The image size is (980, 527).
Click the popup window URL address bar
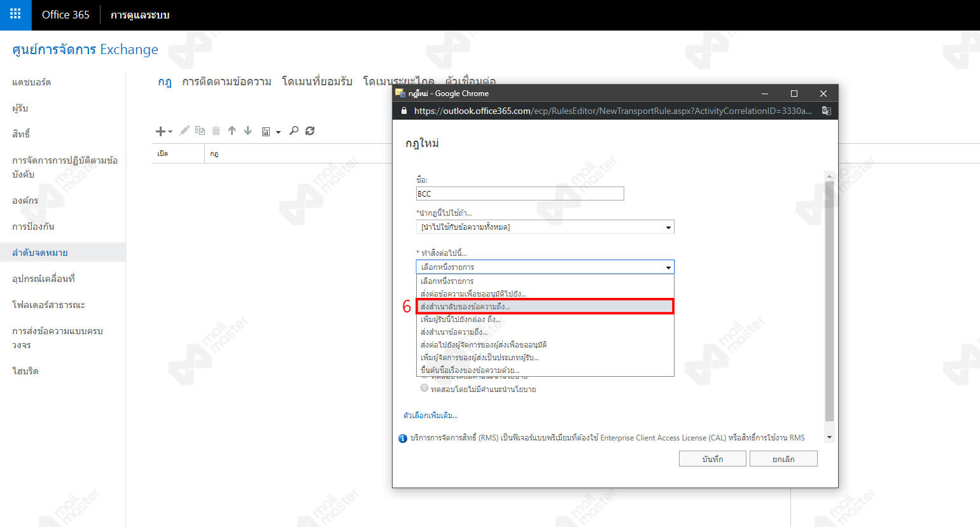(613, 111)
